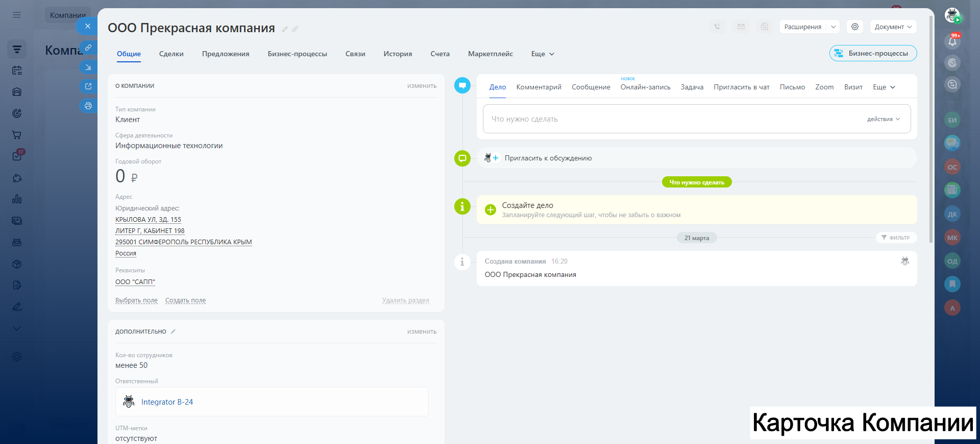Expand the действия dropdown in task field
The width and height of the screenshot is (980, 444).
click(x=883, y=119)
